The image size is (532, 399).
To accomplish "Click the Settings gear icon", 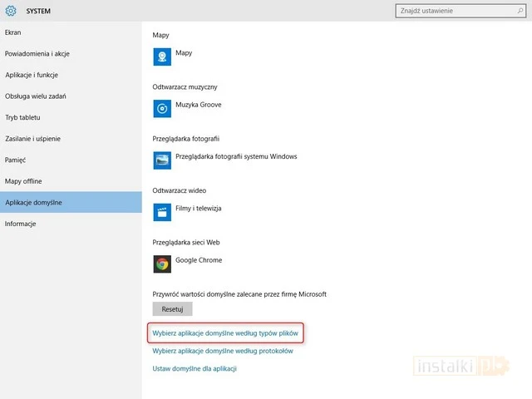I will 12,11.
